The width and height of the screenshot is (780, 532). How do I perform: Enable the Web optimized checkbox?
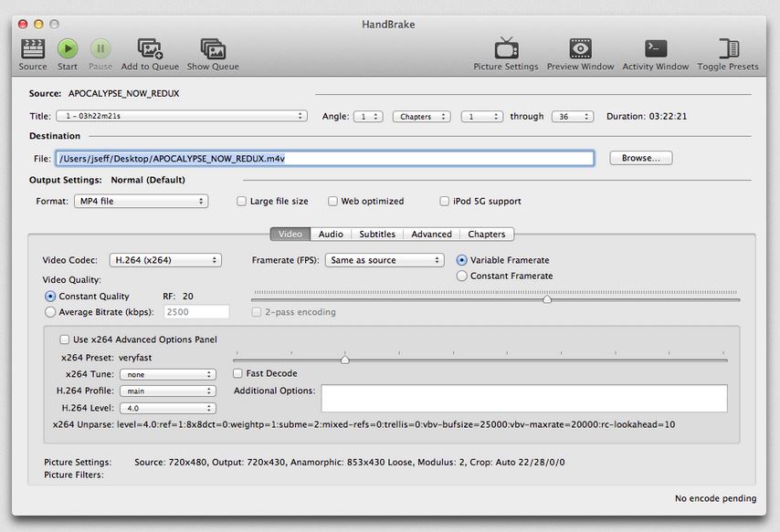(x=333, y=202)
